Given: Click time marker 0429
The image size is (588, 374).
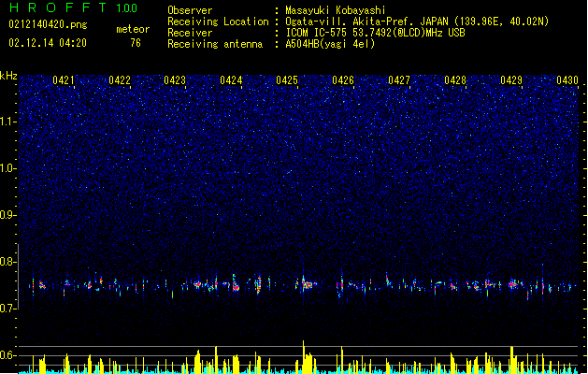Looking at the screenshot, I should click(x=511, y=80).
